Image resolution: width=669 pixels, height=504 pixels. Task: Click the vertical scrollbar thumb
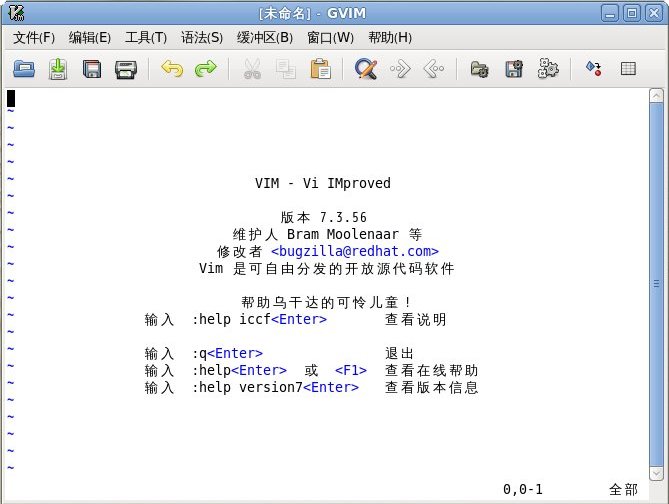656,284
